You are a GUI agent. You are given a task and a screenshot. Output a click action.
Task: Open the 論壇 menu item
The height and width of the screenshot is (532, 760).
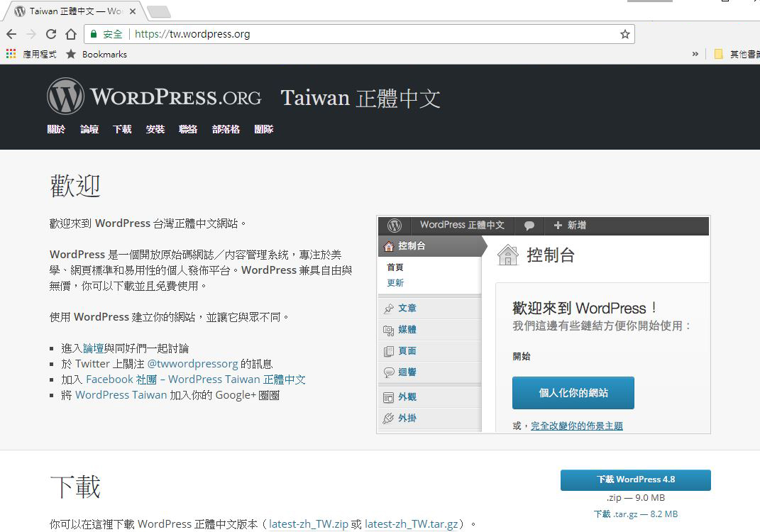pos(89,129)
